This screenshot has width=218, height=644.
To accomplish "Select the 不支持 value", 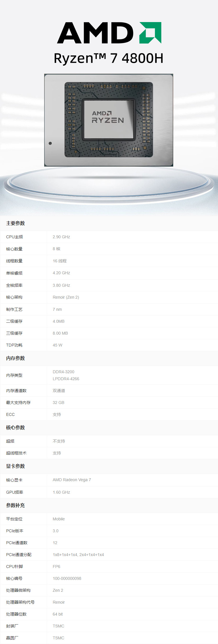I will coord(59,441).
